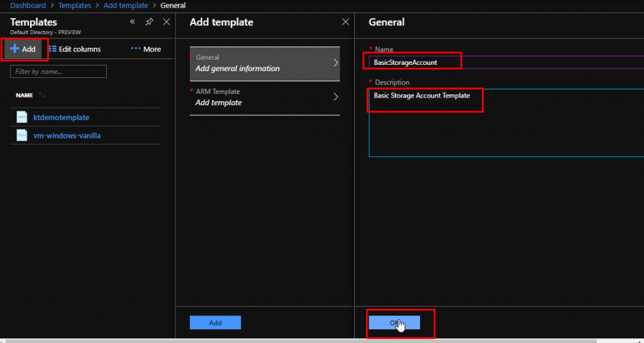Viewport: 644px width, 343px height.
Task: Open the ktdemotemplate template
Action: tap(61, 118)
